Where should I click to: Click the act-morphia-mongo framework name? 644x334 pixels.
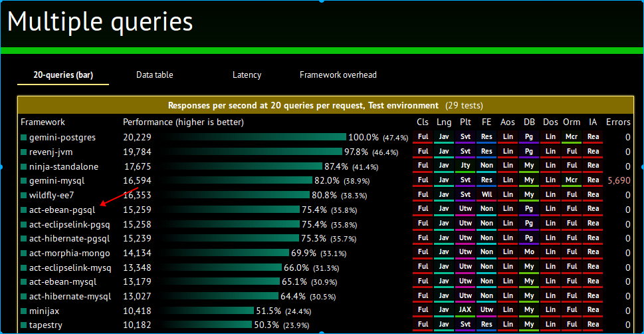[69, 253]
